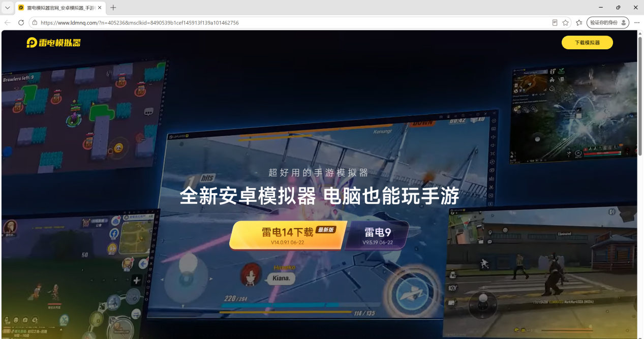Open a new browser tab
This screenshot has width=644, height=339.
[113, 8]
